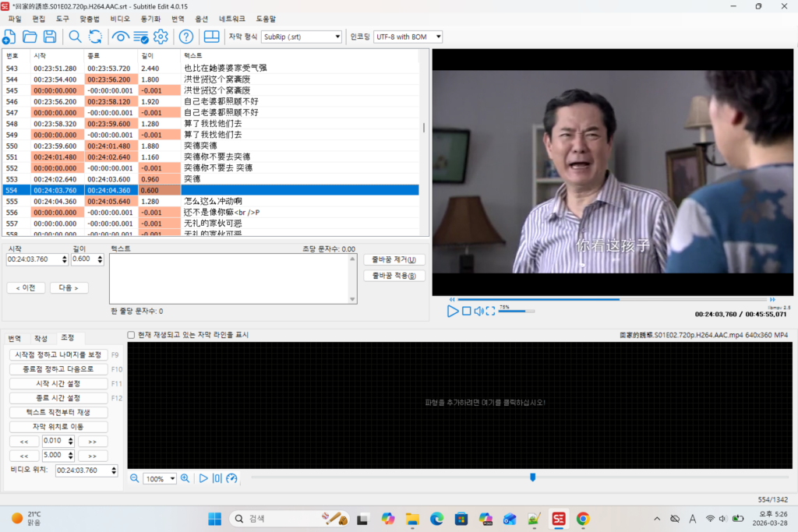Click the New subtitle file icon
This screenshot has width=798, height=532.
coord(9,37)
